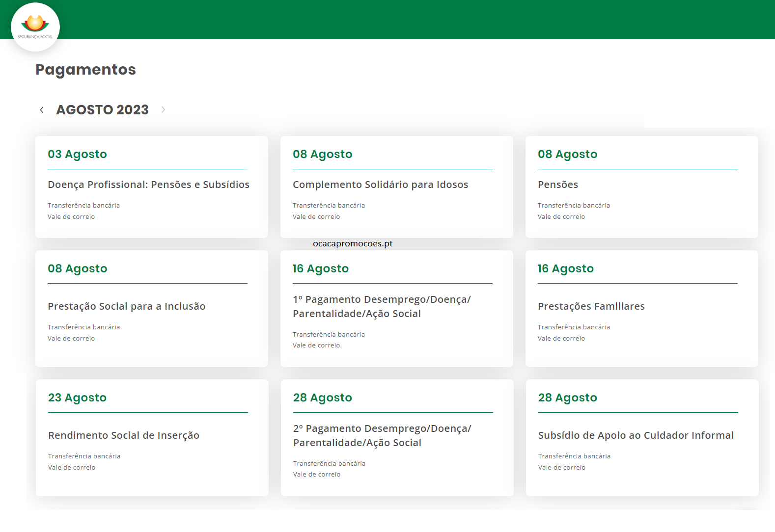Click the 03 Agosto date heading
775x532 pixels.
(x=77, y=154)
